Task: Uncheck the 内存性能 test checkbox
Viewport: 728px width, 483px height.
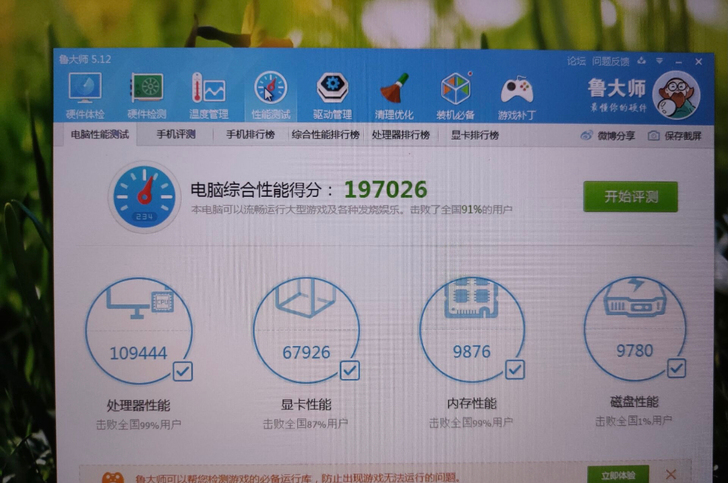Action: (x=515, y=370)
